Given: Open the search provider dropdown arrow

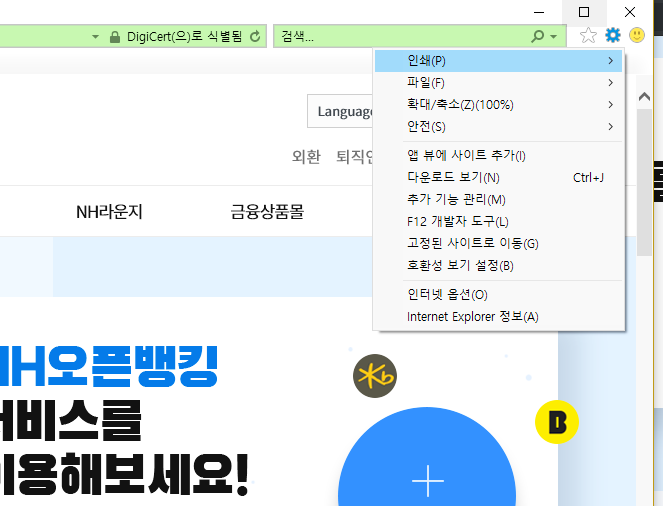Looking at the screenshot, I should coord(553,37).
